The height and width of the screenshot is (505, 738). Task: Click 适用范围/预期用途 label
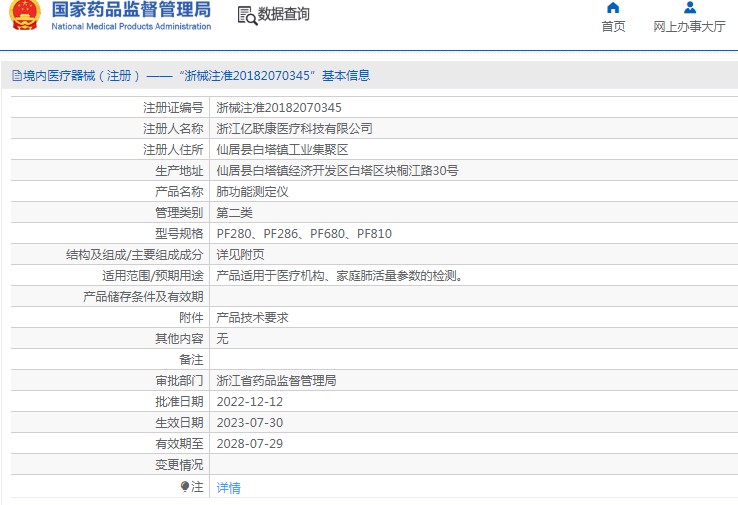click(x=152, y=276)
